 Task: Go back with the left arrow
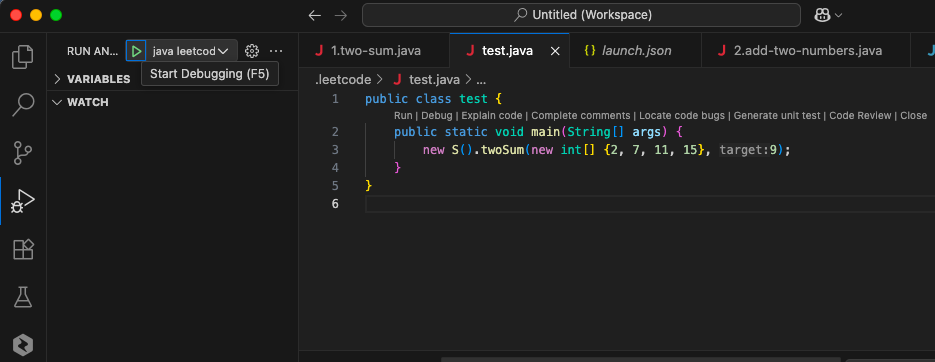click(x=314, y=16)
